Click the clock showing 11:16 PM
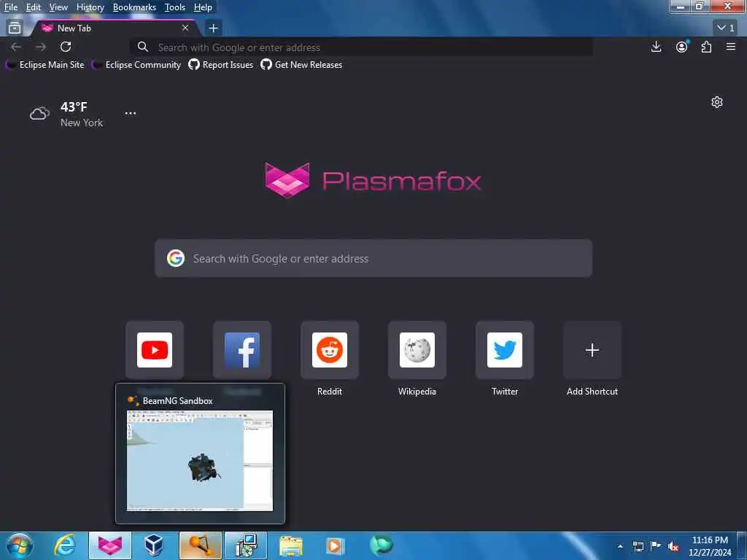The width and height of the screenshot is (747, 560). pyautogui.click(x=710, y=546)
